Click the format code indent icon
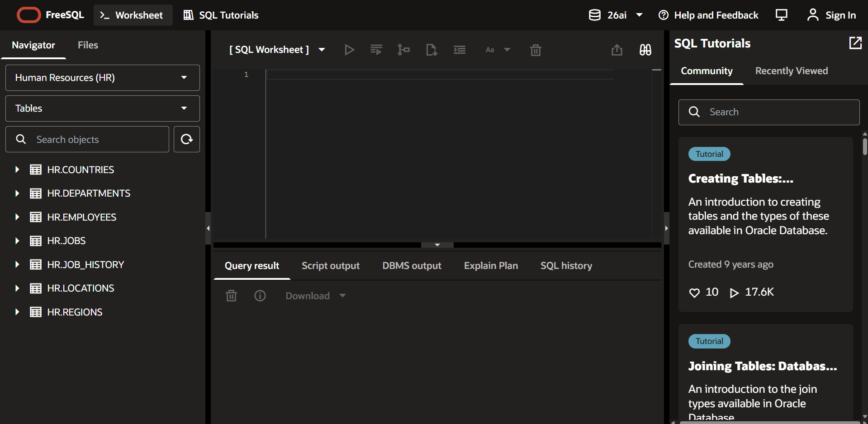Viewport: 868px width, 424px height. (x=460, y=50)
